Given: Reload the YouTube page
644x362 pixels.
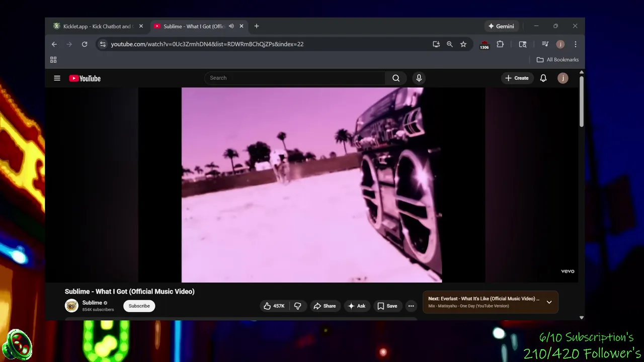Looking at the screenshot, I should pyautogui.click(x=85, y=44).
